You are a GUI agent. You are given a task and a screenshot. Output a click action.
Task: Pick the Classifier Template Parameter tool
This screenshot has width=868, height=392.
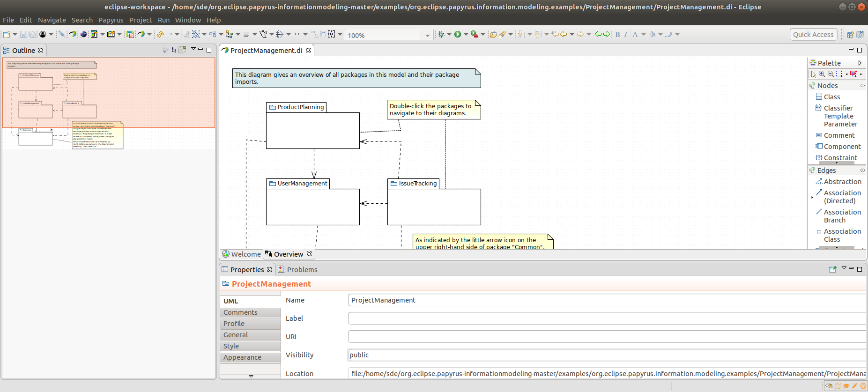click(x=837, y=116)
